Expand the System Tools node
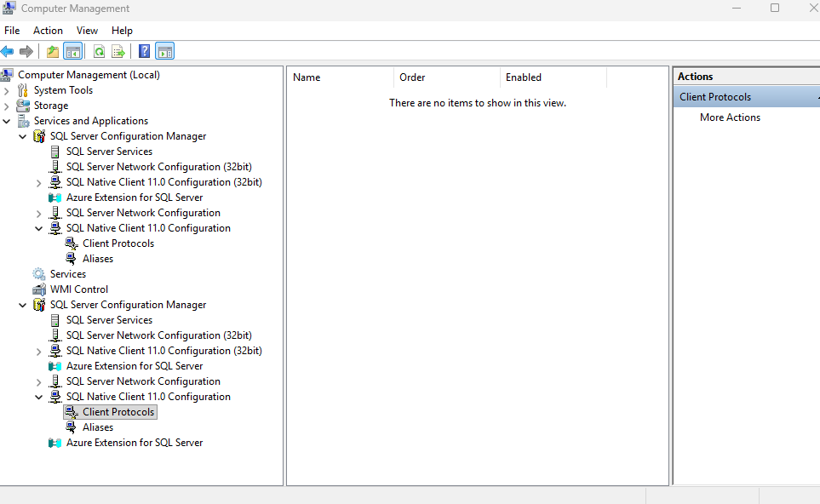 click(x=7, y=89)
